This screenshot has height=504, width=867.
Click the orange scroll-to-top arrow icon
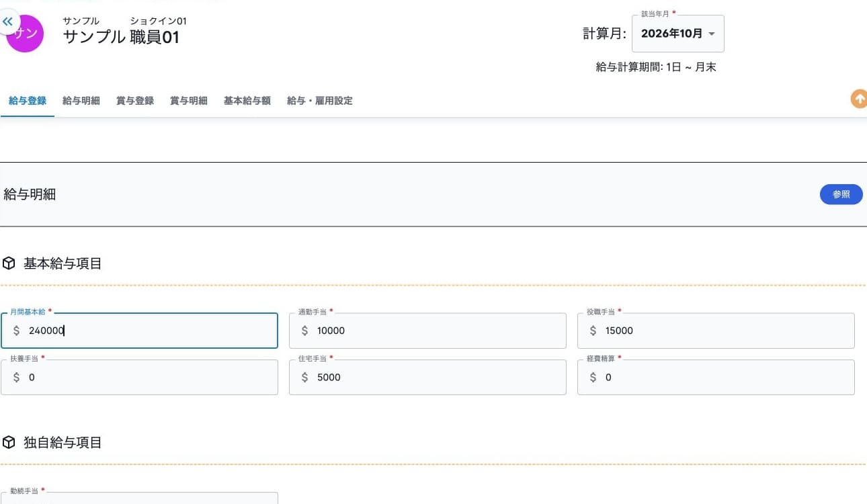pos(859,99)
